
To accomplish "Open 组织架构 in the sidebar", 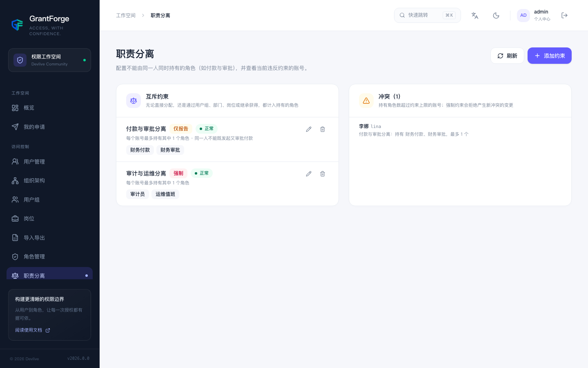I will 49,181.
